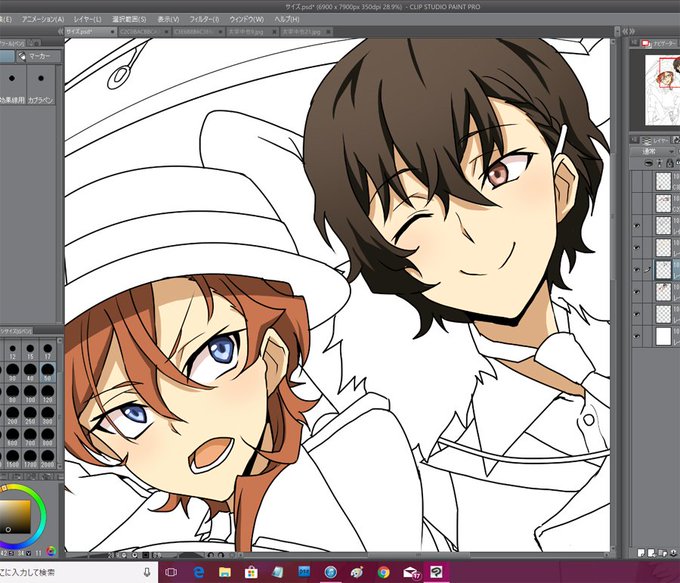The width and height of the screenshot is (680, 583).
Task: Choose brush size 15 preset
Action: coord(30,351)
